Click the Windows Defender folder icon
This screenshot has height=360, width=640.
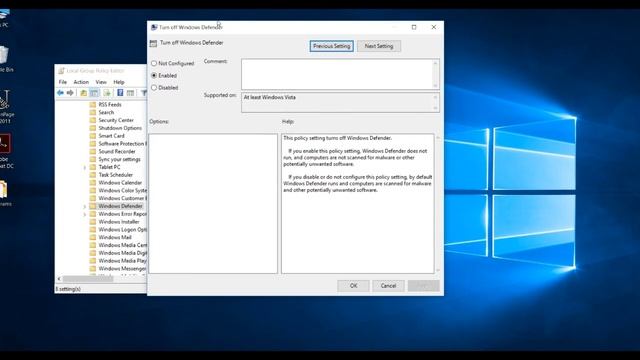(x=93, y=206)
